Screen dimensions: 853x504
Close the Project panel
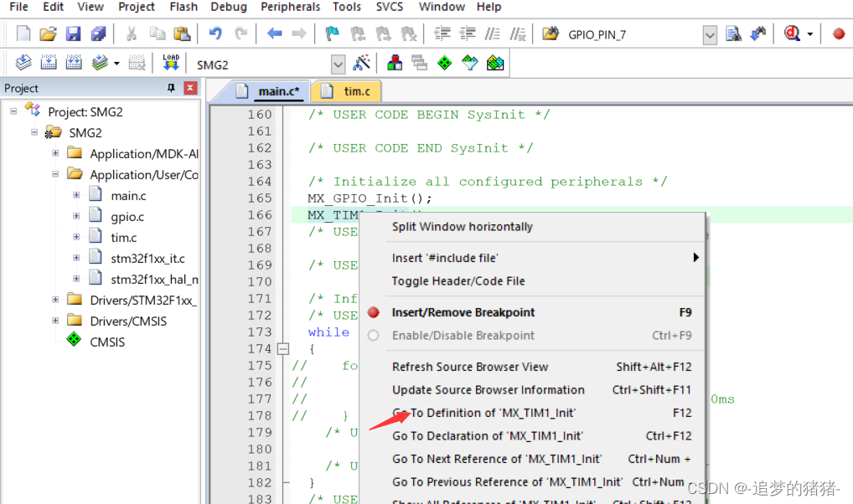pyautogui.click(x=190, y=88)
